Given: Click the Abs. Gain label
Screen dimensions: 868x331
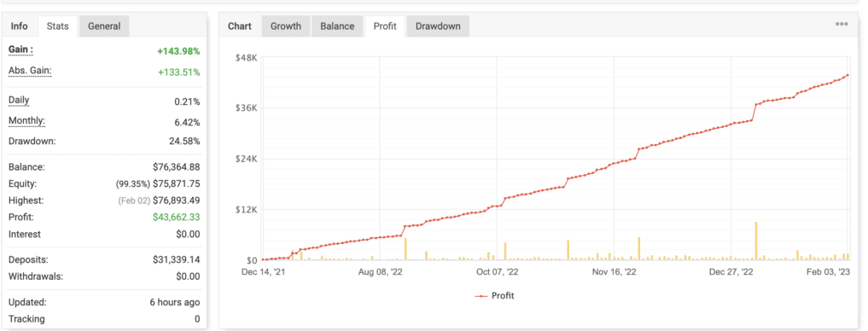Looking at the screenshot, I should (x=30, y=71).
